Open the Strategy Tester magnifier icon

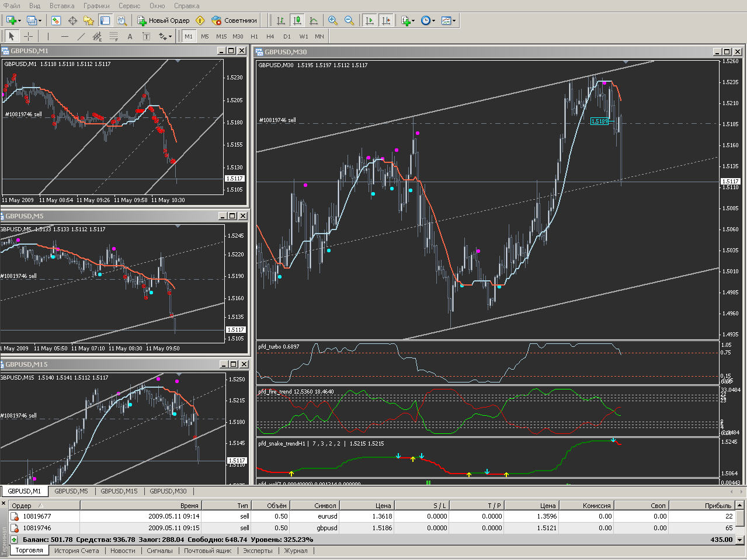coord(121,20)
